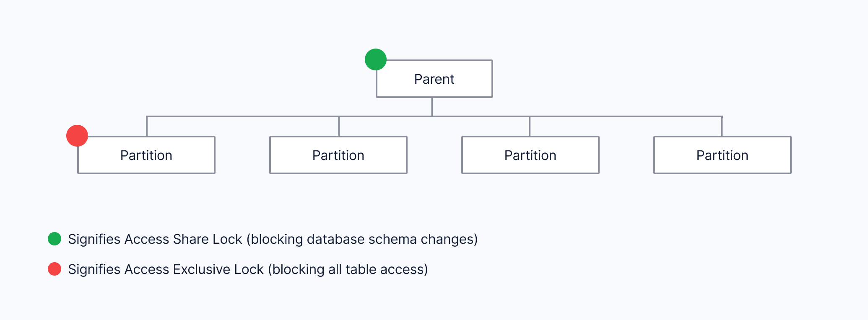Image resolution: width=868 pixels, height=320 pixels.
Task: Click the connector line above the second Partition
Action: point(339,126)
